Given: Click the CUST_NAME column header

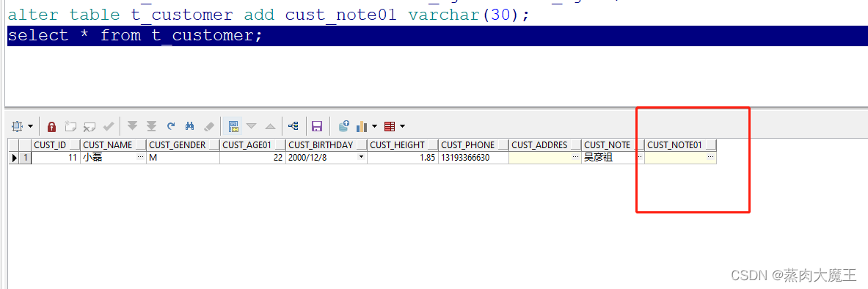Looking at the screenshot, I should tap(114, 145).
